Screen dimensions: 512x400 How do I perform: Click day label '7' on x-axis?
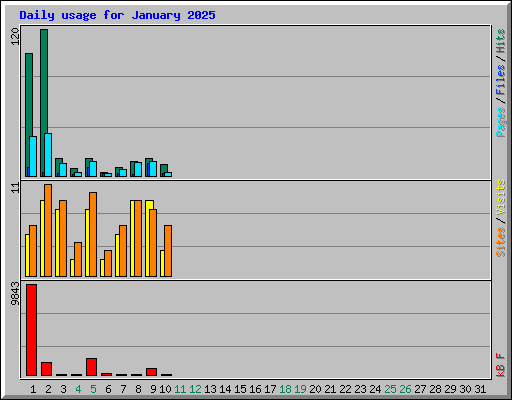click(x=123, y=389)
